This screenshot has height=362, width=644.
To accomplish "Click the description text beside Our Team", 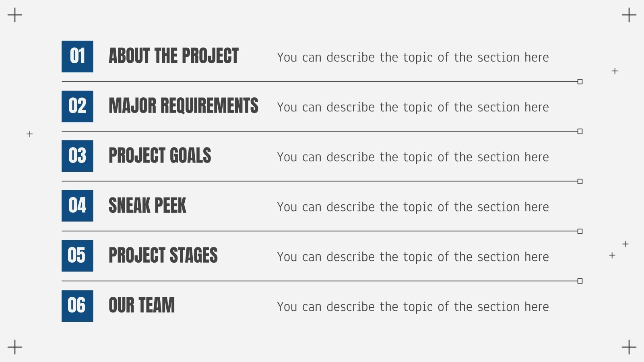I will tap(413, 307).
